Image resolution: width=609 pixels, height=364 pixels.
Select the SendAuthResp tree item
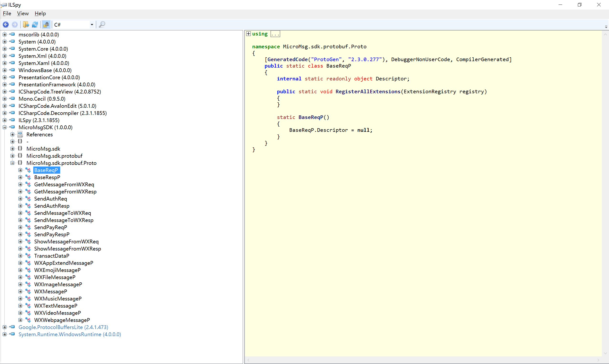pyautogui.click(x=52, y=206)
